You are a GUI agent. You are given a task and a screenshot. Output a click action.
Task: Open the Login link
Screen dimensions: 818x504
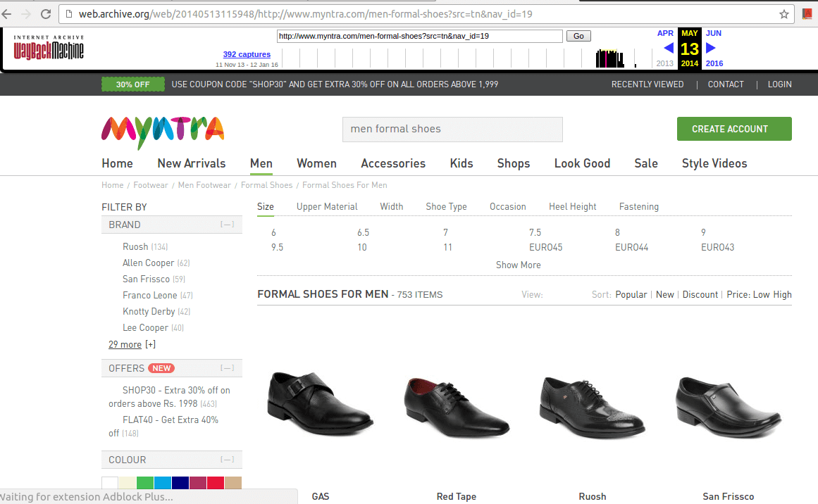[779, 84]
